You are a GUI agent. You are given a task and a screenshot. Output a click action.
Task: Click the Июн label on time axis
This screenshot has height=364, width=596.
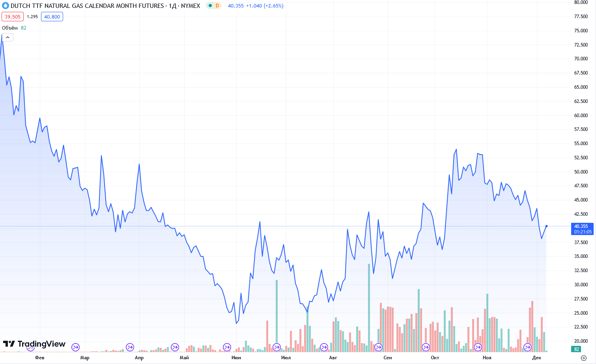pyautogui.click(x=236, y=358)
